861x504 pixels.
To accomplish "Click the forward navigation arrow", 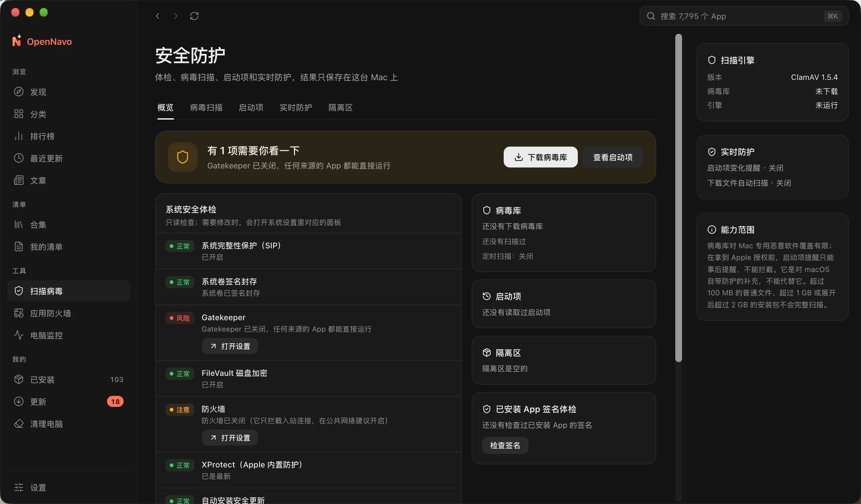I will (x=176, y=16).
